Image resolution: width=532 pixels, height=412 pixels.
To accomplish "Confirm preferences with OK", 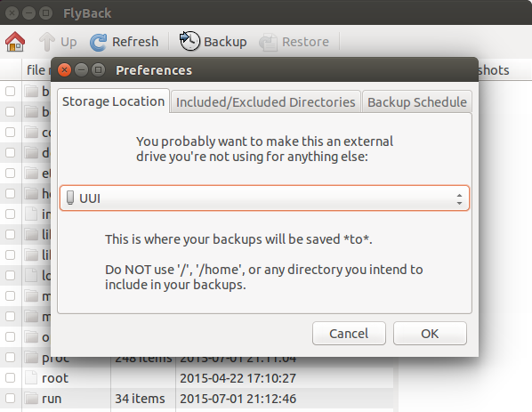I will (x=430, y=334).
